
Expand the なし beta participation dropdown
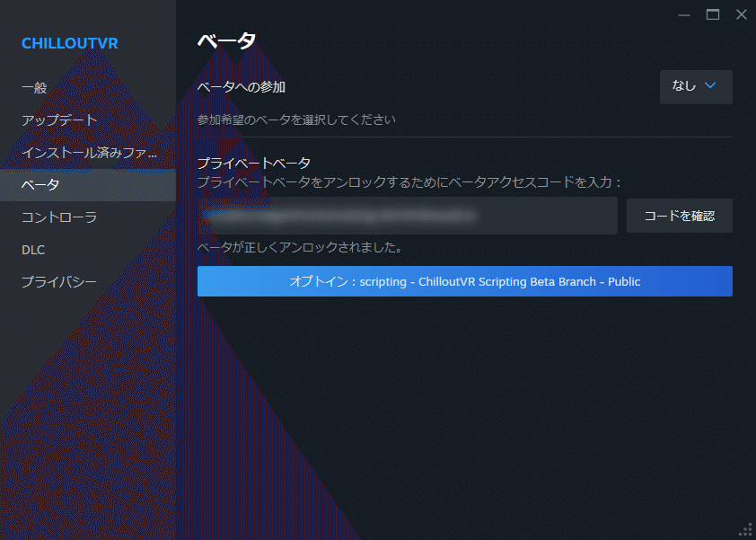(696, 87)
